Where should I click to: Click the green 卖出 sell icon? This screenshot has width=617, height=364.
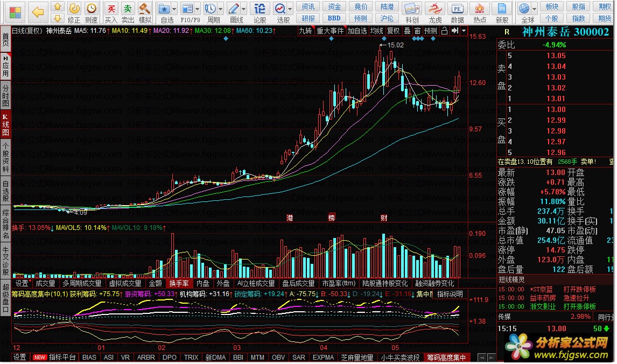tap(128, 12)
